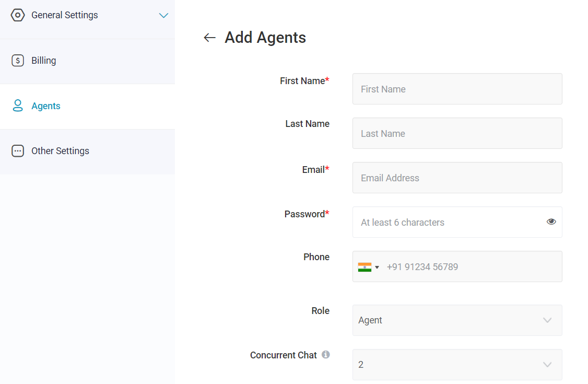
Task: Click the Other Settings ellipsis icon
Action: [x=18, y=151]
